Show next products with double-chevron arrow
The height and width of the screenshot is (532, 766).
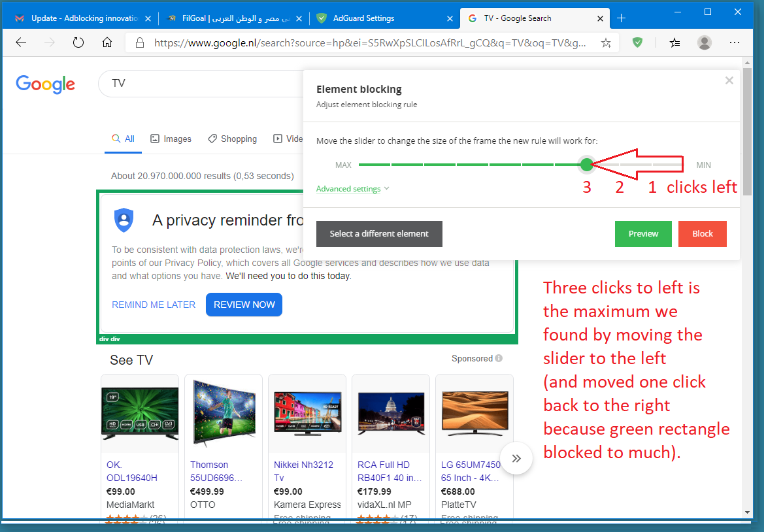tap(516, 458)
